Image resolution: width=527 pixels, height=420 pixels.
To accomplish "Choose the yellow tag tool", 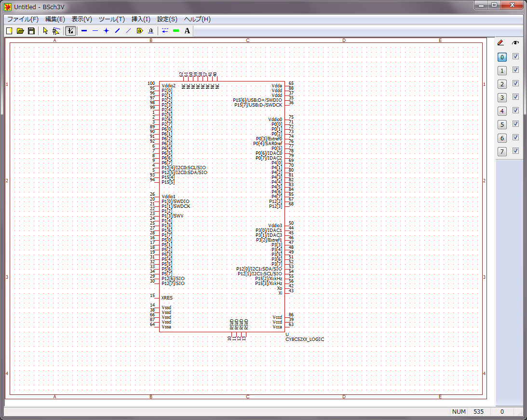I will (140, 31).
